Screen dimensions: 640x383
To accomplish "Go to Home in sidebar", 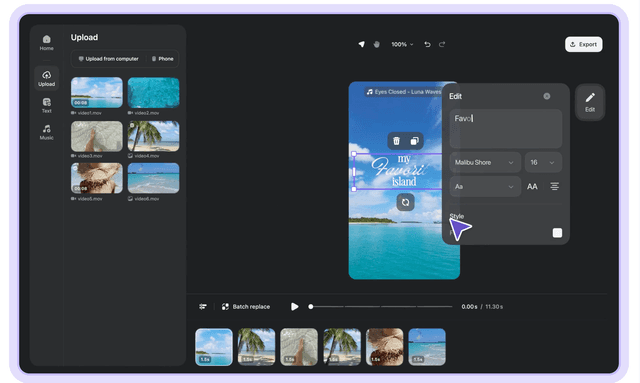I will pyautogui.click(x=47, y=42).
